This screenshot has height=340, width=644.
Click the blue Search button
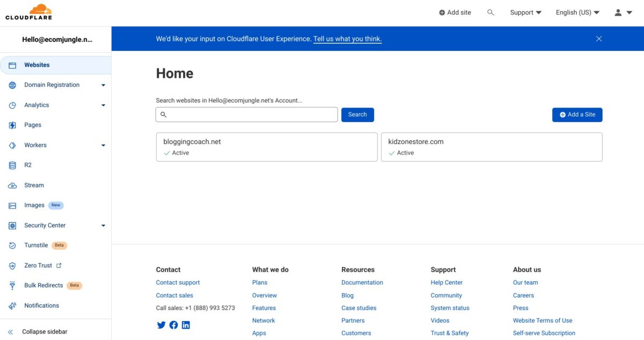[357, 115]
